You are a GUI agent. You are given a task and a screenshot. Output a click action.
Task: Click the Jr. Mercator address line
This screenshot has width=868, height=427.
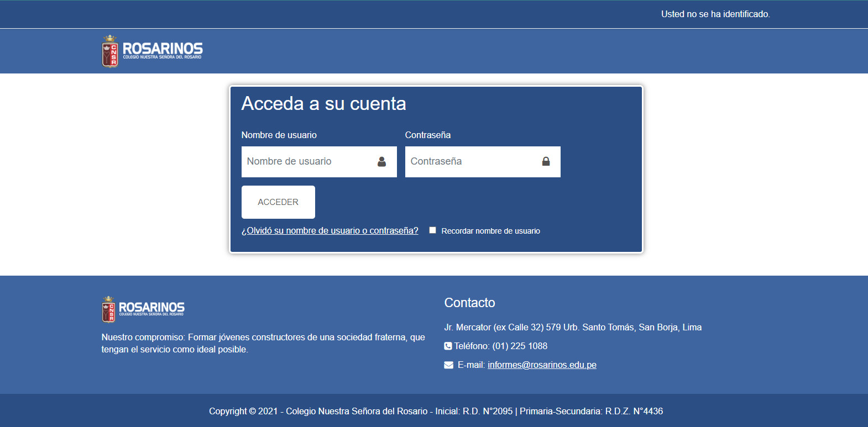pyautogui.click(x=572, y=328)
